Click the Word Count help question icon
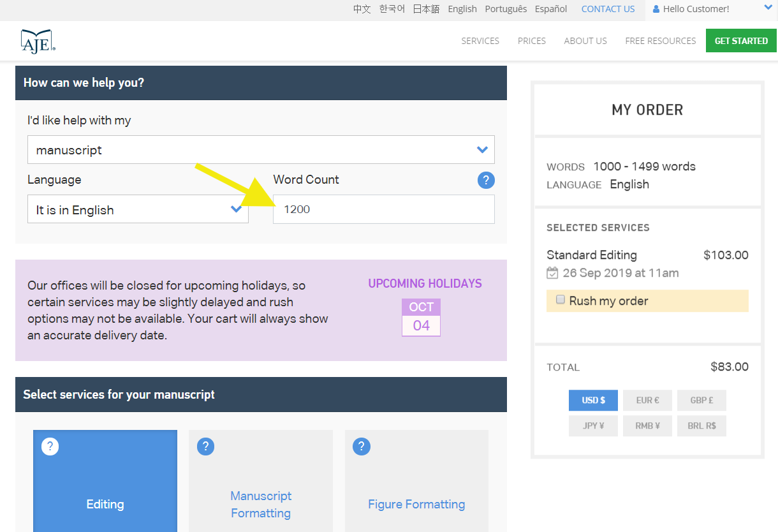The height and width of the screenshot is (532, 778). [x=486, y=180]
